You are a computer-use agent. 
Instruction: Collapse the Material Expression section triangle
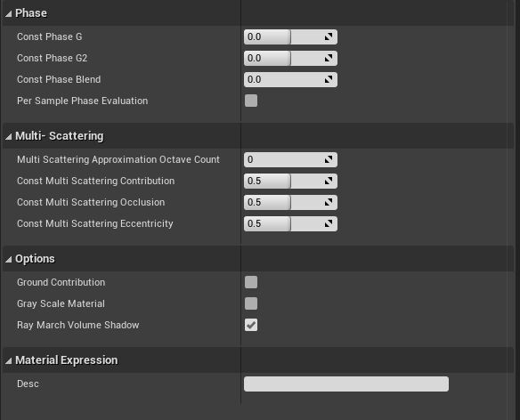point(8,360)
